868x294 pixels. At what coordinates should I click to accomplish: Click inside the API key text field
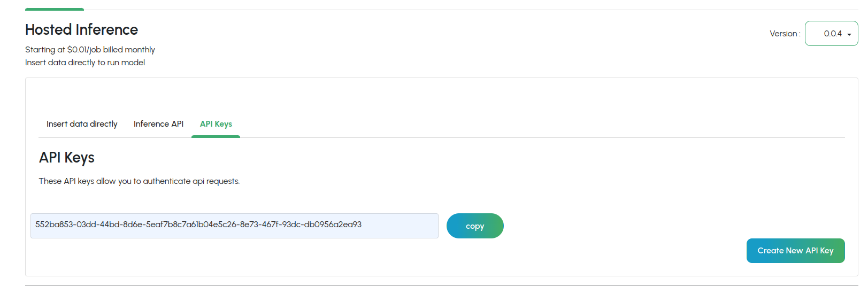234,226
